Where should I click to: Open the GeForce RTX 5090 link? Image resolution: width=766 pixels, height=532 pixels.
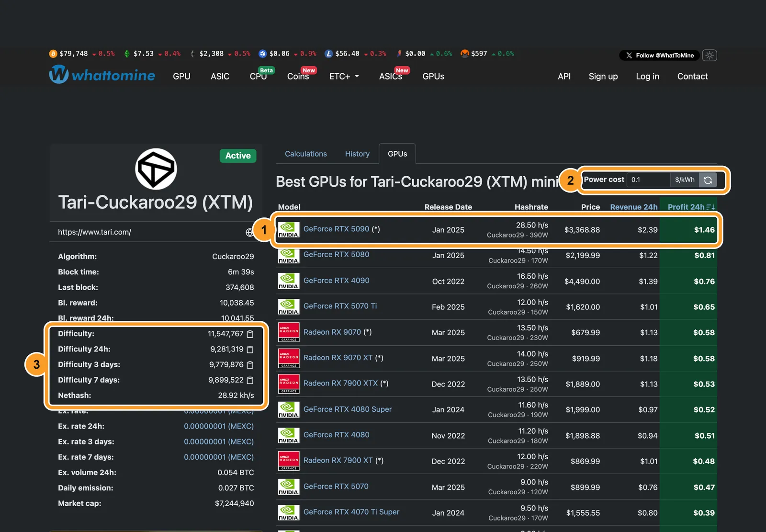click(337, 229)
